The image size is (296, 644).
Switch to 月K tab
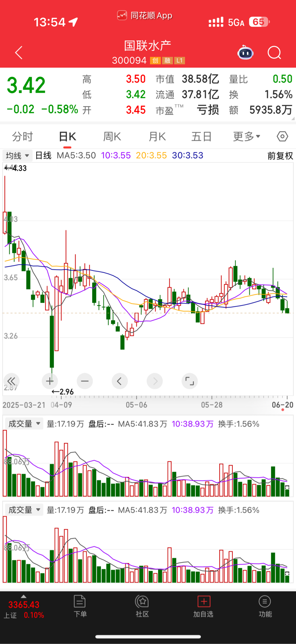point(157,136)
